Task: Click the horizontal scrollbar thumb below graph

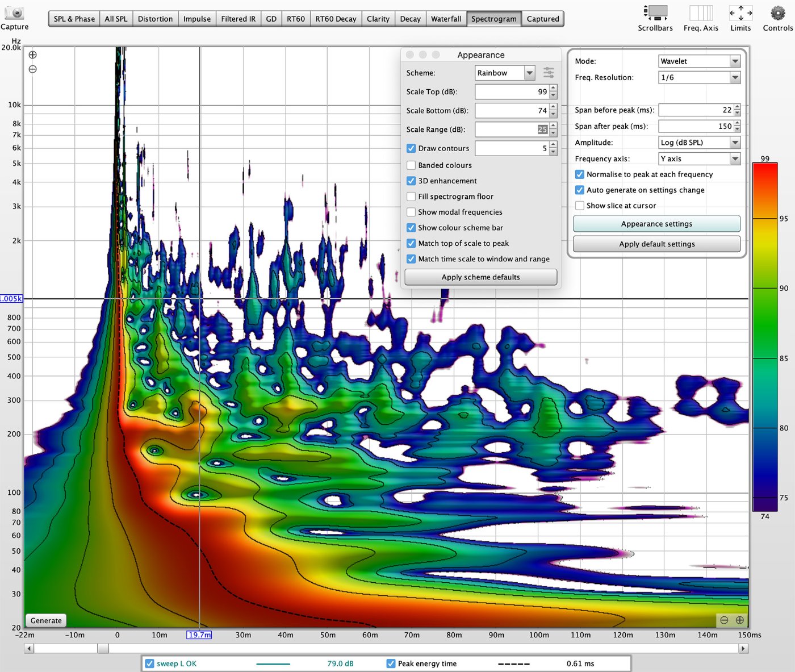Action: point(103,648)
